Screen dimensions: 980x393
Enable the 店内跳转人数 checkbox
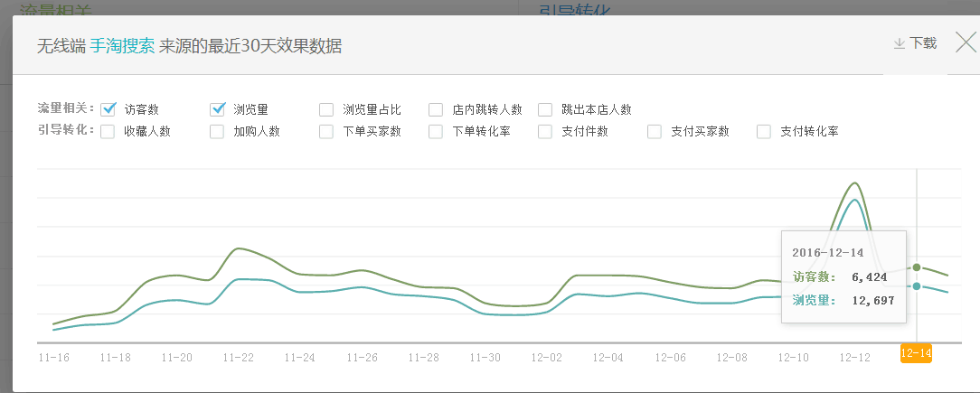436,110
